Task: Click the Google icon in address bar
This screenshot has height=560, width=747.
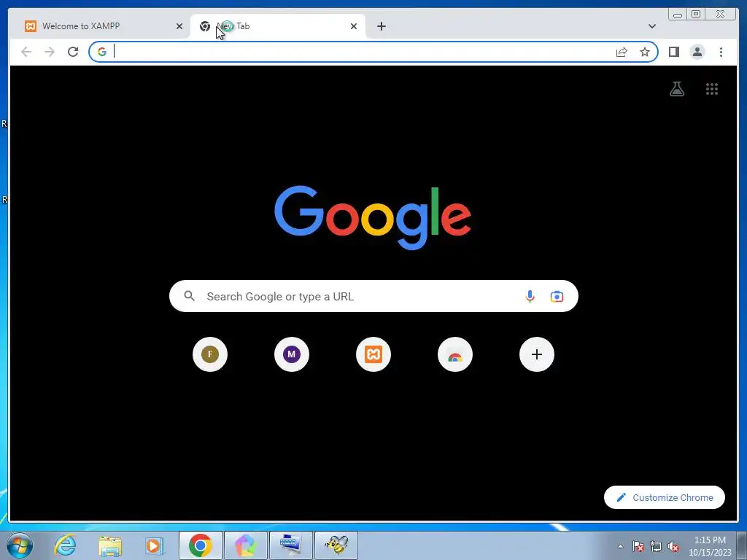Action: tap(102, 52)
